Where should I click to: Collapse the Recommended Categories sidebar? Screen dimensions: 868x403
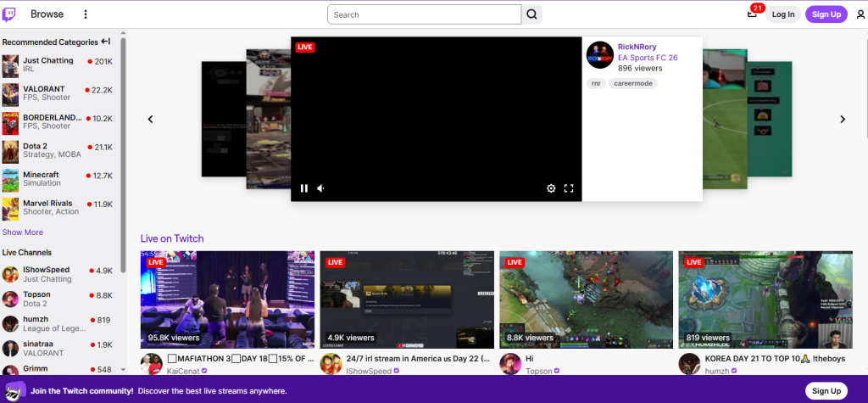(105, 42)
